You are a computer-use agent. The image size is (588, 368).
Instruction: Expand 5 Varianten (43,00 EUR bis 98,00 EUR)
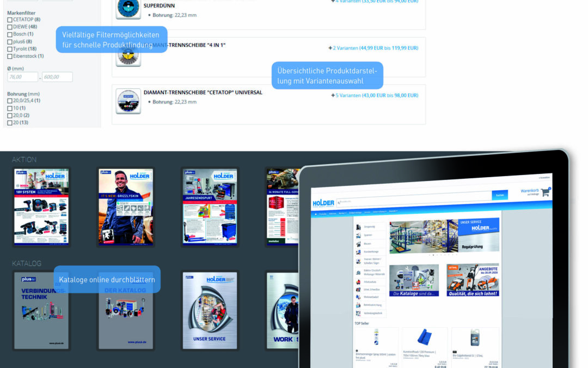click(375, 95)
